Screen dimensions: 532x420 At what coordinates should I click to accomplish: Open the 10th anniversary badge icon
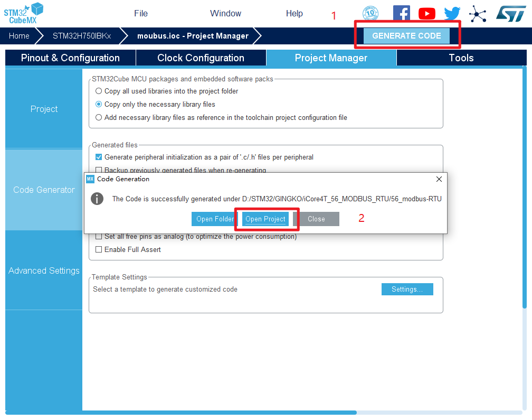click(370, 14)
